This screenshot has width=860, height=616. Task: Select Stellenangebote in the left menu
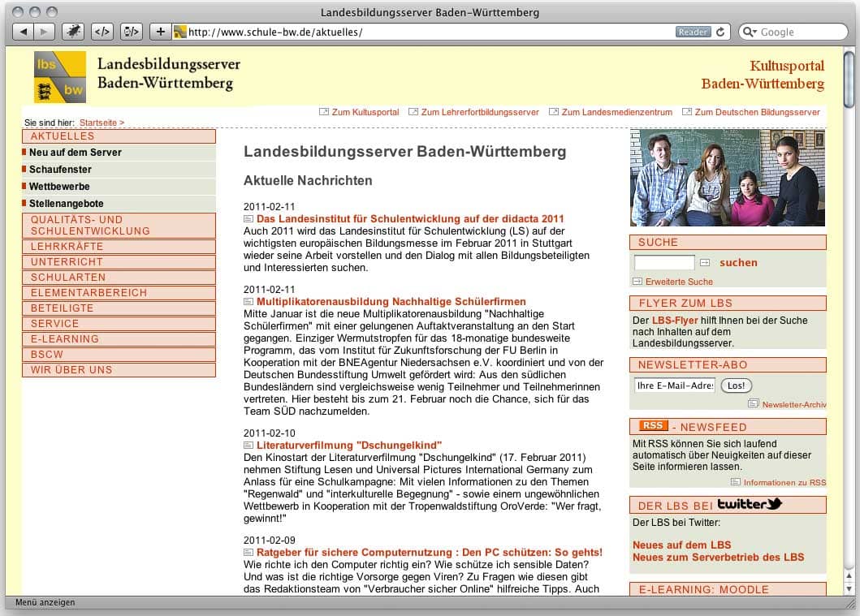pyautogui.click(x=67, y=204)
